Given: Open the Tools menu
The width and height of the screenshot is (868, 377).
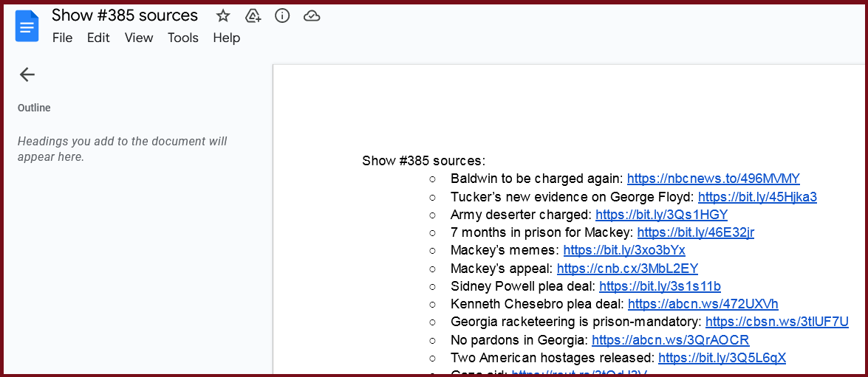Looking at the screenshot, I should coord(183,38).
